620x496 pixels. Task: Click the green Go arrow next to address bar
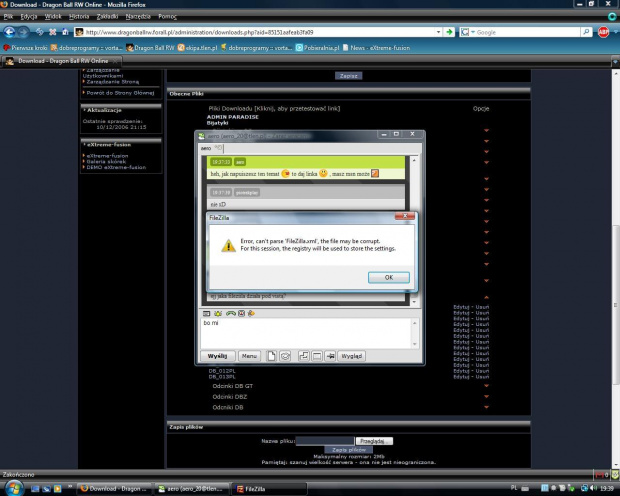[449, 32]
